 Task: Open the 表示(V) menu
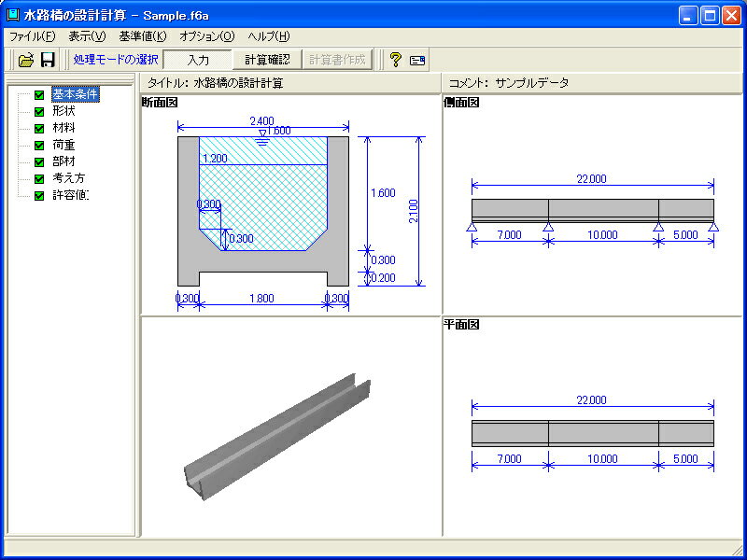click(x=87, y=36)
